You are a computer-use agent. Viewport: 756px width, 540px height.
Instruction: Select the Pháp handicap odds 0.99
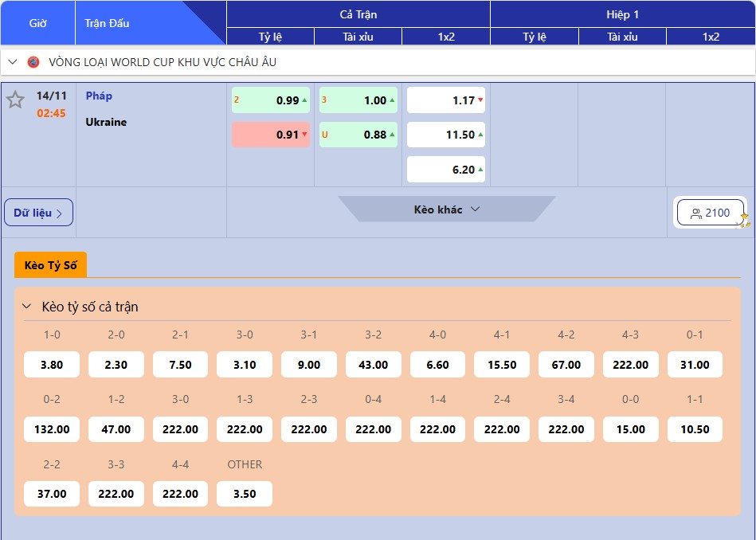271,100
